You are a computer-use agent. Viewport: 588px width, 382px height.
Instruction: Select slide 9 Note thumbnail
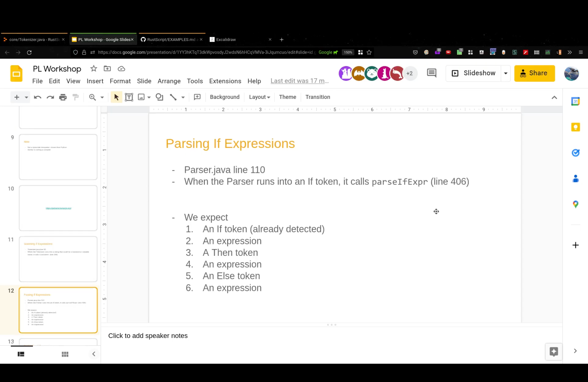58,157
